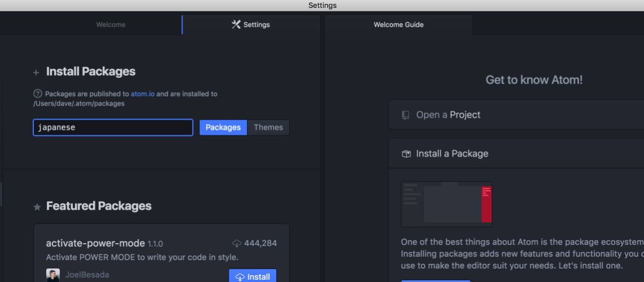This screenshot has height=282, width=644.
Task: Collapse the Install a Package section
Action: [x=516, y=154]
